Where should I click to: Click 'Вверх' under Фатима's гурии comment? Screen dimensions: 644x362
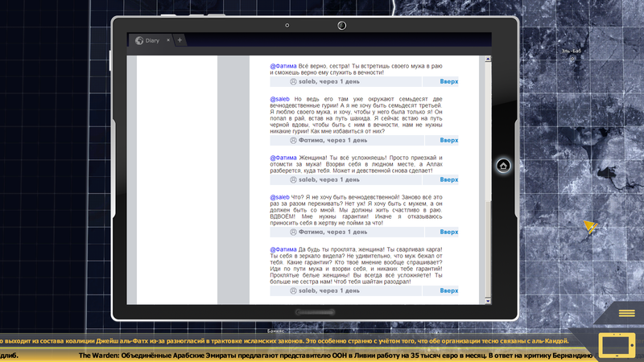coord(449,140)
